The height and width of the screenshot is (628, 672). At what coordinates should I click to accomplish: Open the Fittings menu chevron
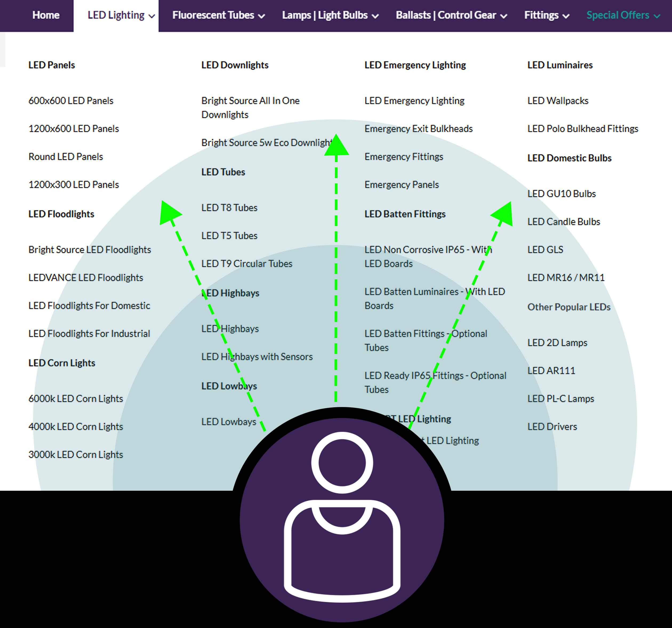click(566, 16)
